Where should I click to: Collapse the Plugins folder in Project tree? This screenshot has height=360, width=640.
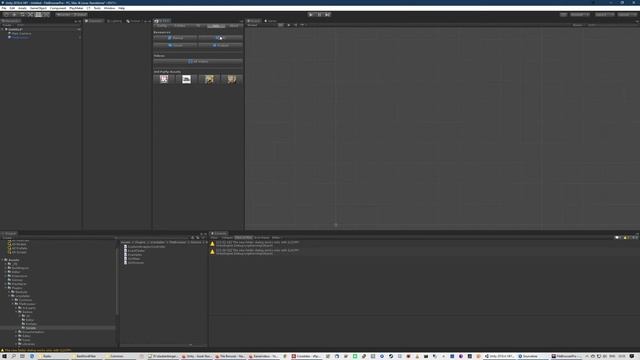6,288
